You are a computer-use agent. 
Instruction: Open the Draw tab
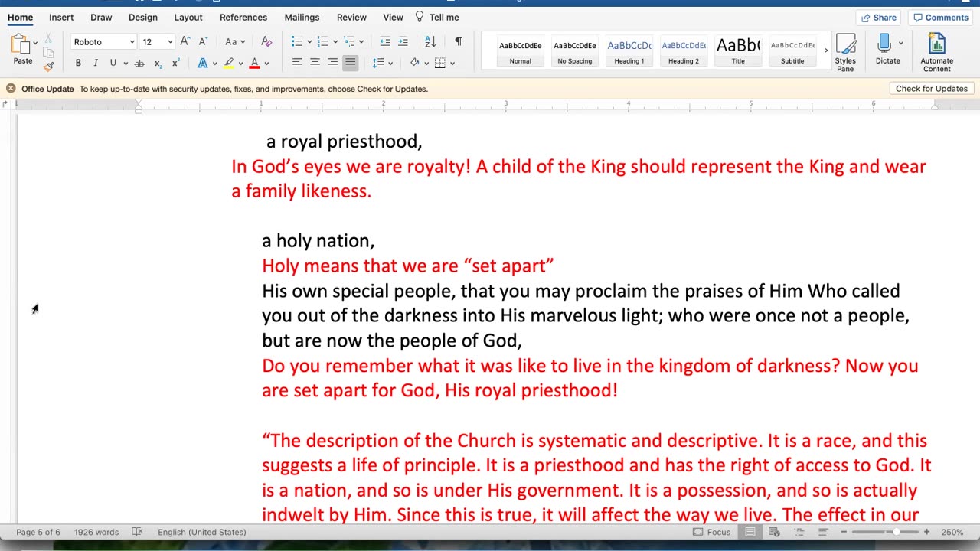point(101,17)
